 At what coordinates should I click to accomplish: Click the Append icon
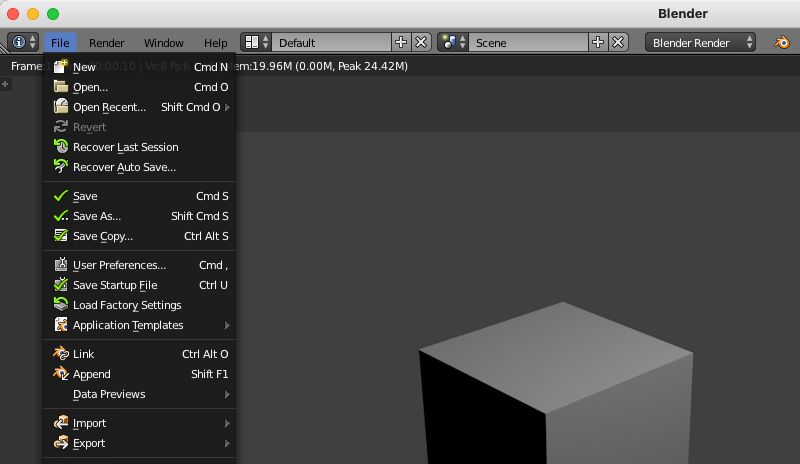coord(61,373)
